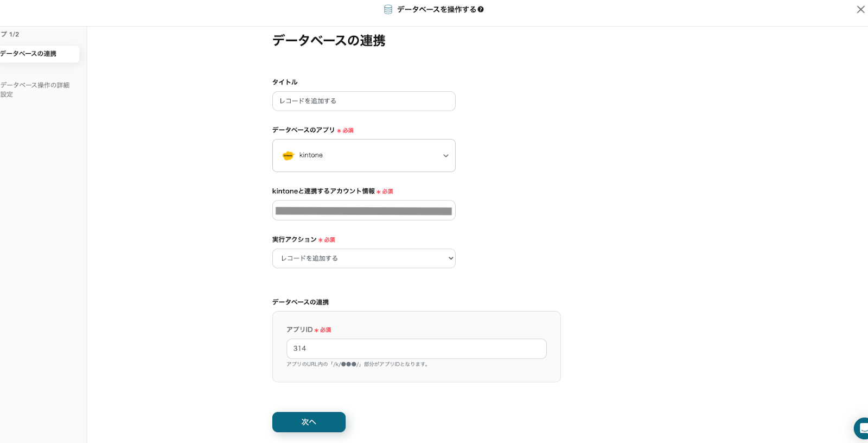The width and height of the screenshot is (868, 443).
Task: Open the 実行アクション dropdown
Action: [363, 258]
